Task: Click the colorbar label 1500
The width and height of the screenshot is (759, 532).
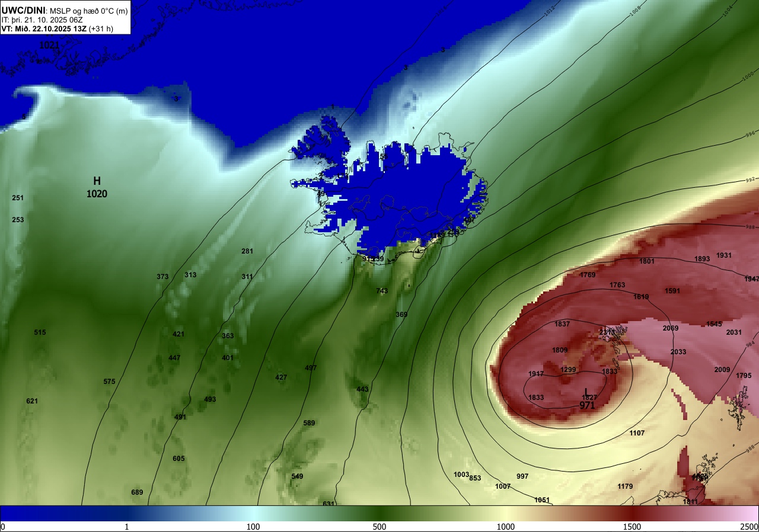Action: click(632, 527)
